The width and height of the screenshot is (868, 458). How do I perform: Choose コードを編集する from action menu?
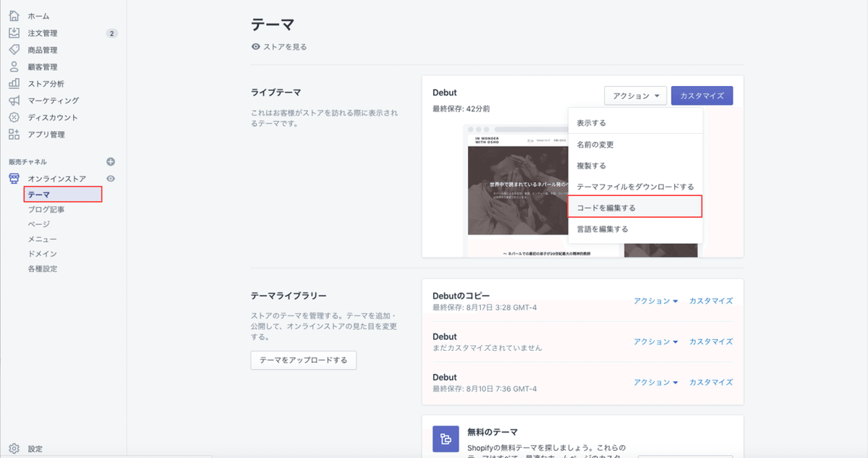635,208
